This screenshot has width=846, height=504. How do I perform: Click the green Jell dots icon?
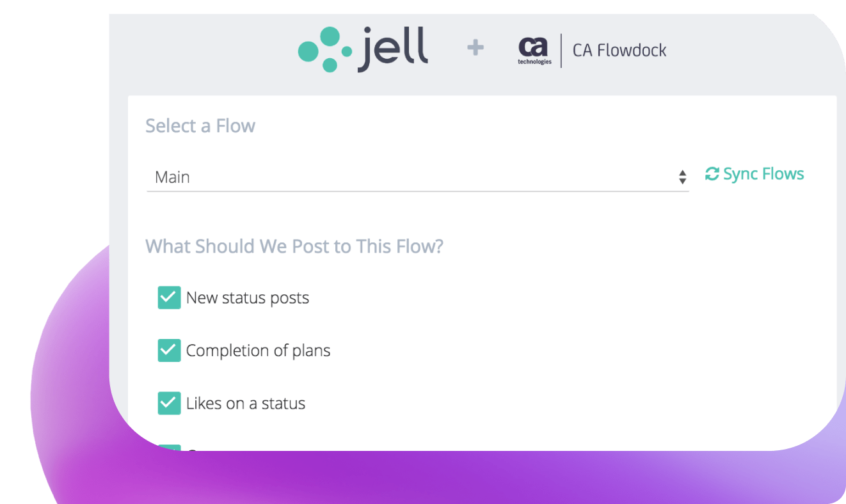[325, 49]
